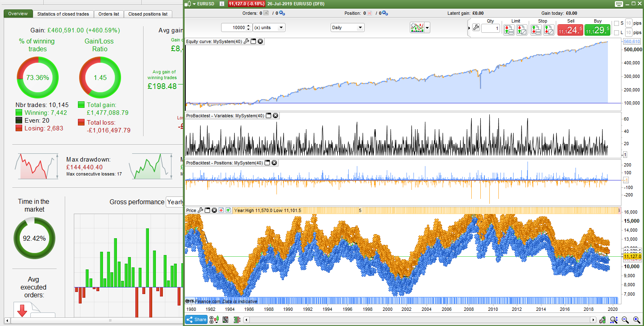
Task: Click the chart scrollbar right arrow
Action: click(x=593, y=320)
